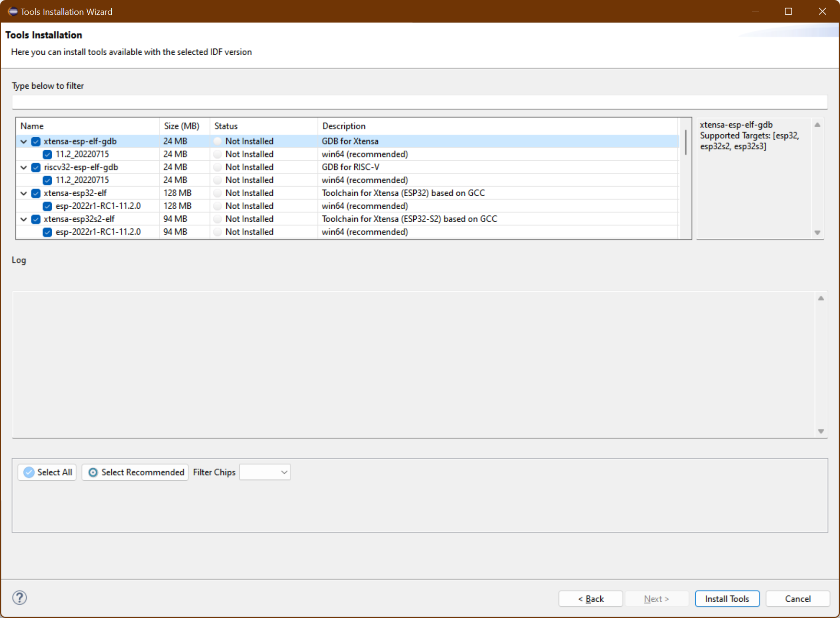Sort by the Description column header
This screenshot has width=840, height=618.
(x=498, y=126)
